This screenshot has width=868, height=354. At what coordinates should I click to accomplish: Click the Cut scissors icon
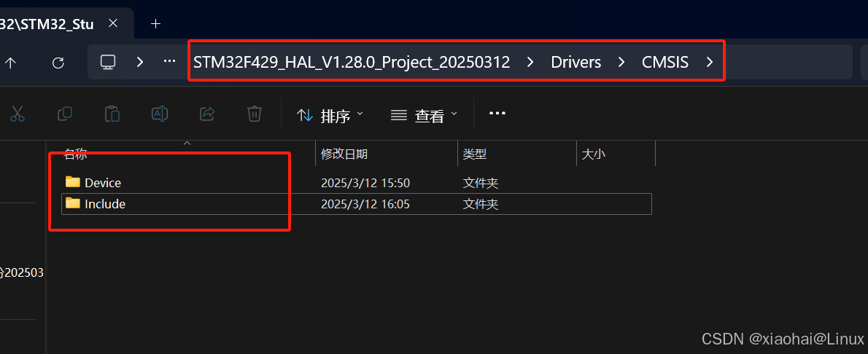click(x=18, y=114)
